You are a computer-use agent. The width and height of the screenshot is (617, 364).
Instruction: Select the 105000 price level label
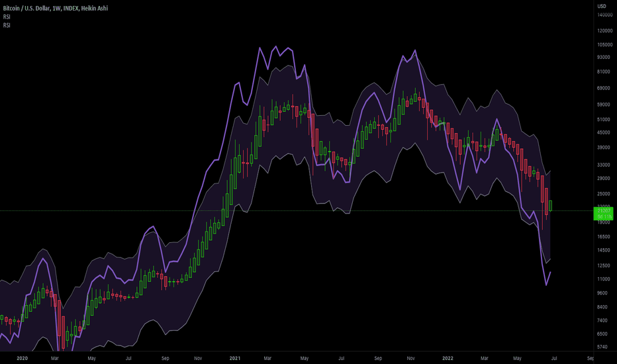[605, 45]
